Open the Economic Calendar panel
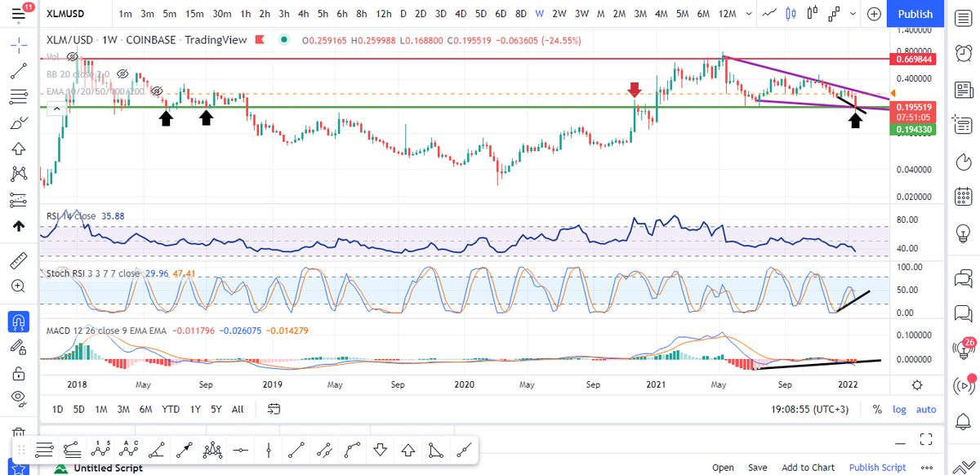 pyautogui.click(x=964, y=197)
